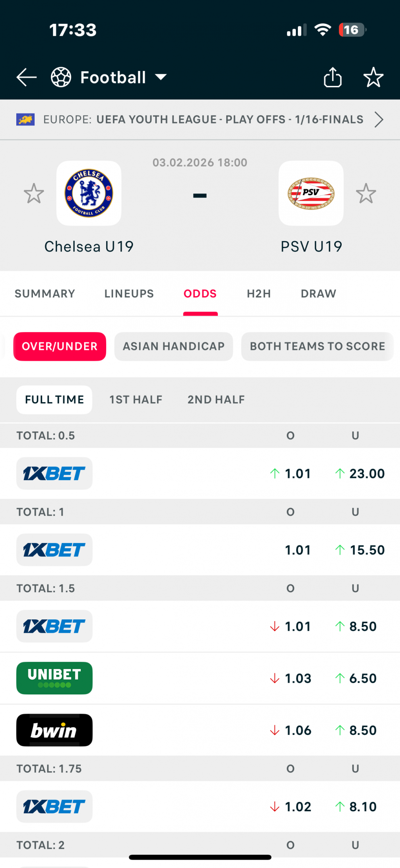Tap the bwin bookmaker logo
The width and height of the screenshot is (400, 868).
tap(54, 730)
